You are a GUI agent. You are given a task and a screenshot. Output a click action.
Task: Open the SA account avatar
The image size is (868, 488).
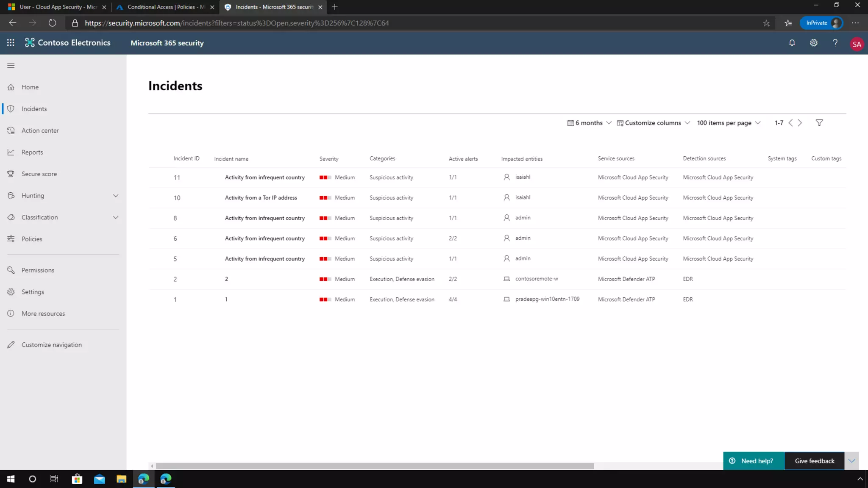click(857, 44)
